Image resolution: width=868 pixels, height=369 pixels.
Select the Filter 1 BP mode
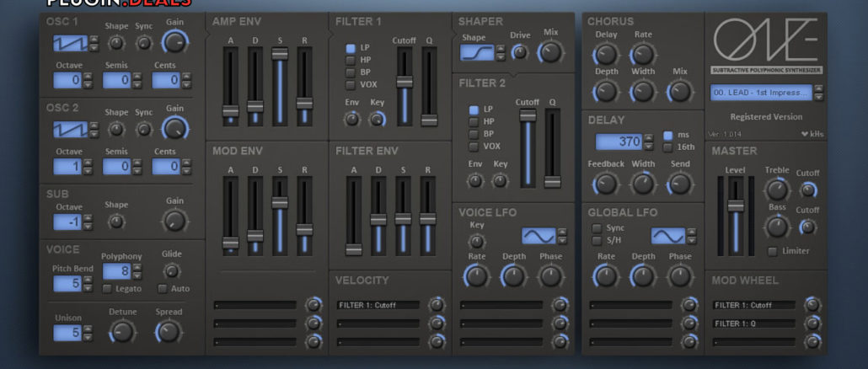(351, 72)
